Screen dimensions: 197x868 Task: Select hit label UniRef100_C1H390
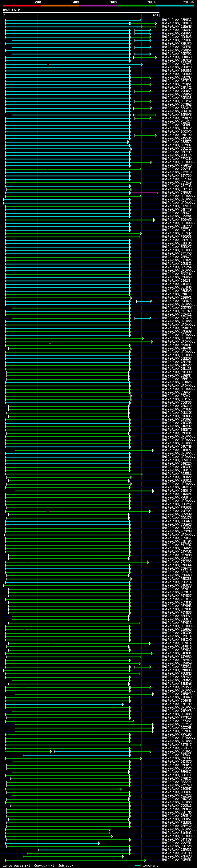pyautogui.click(x=177, y=372)
